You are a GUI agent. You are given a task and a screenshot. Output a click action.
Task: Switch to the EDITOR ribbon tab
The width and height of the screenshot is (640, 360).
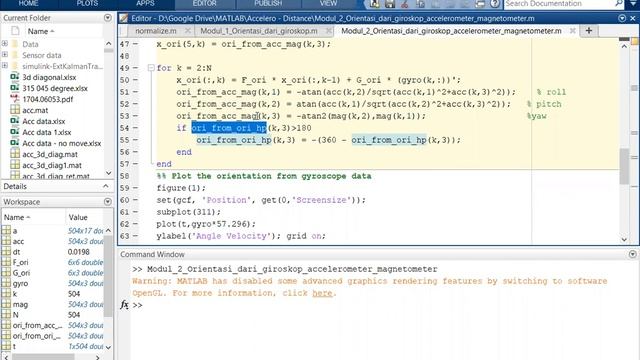[204, 4]
